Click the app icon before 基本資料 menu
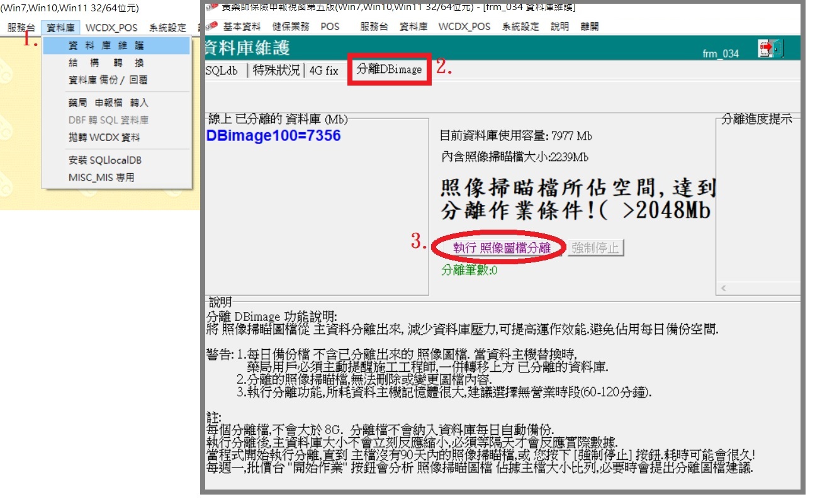 (x=211, y=26)
